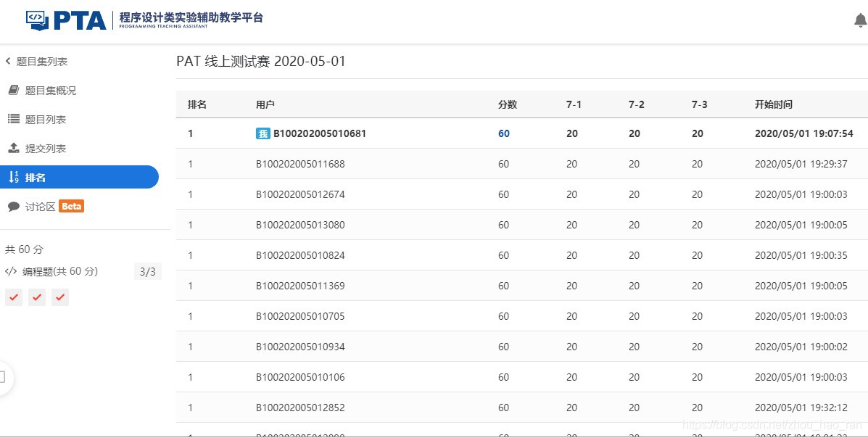The image size is (868, 438).
Task: Click the 排名 column header
Action: [197, 104]
